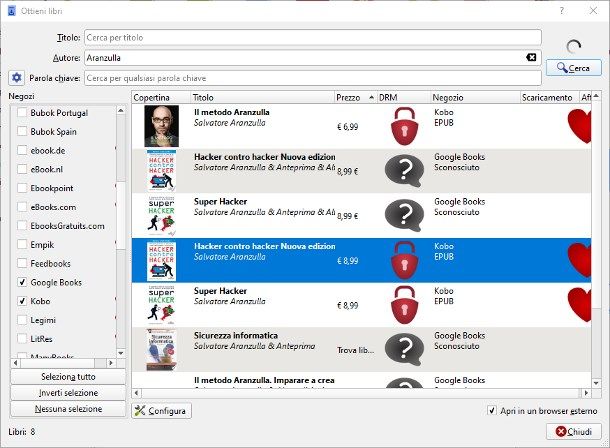610x448 pixels.
Task: Enable the eBooks.com store checkbox
Action: pyautogui.click(x=22, y=207)
